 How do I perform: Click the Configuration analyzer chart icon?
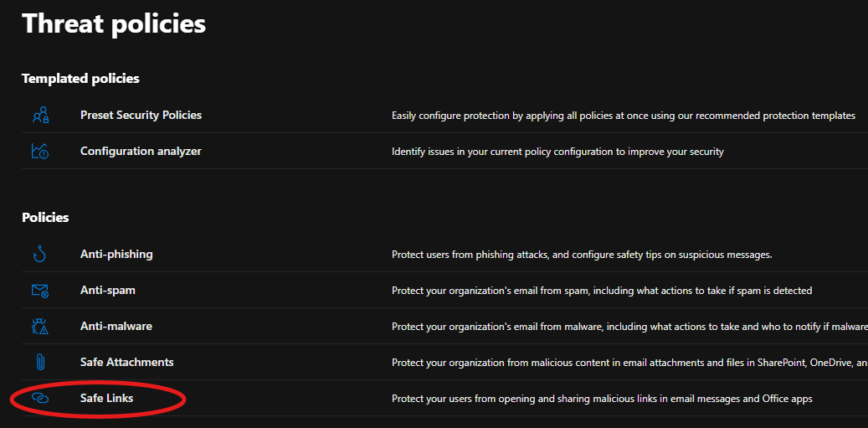click(x=40, y=152)
